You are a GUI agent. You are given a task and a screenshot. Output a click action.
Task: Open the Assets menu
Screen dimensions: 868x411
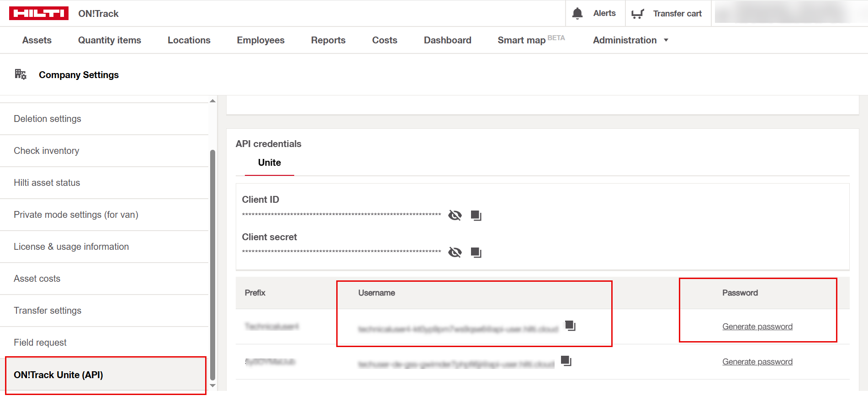coord(37,40)
